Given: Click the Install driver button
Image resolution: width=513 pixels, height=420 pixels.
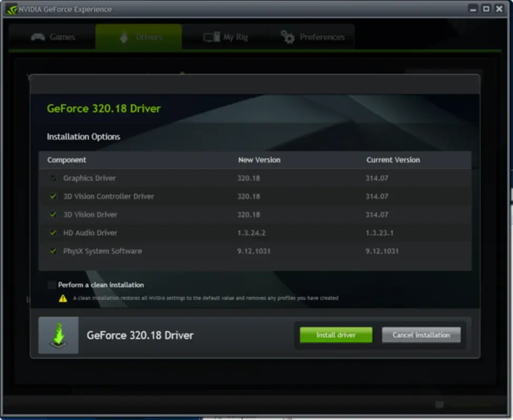Looking at the screenshot, I should pyautogui.click(x=335, y=334).
